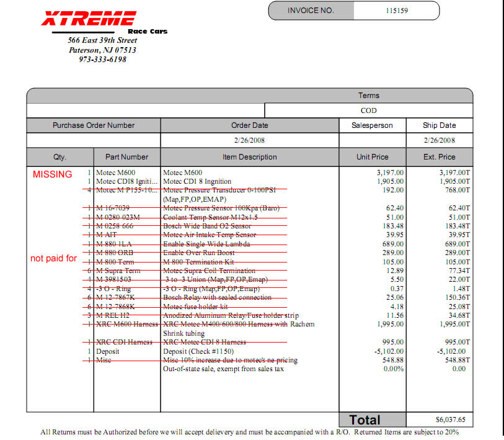Click the Ext. Price column header
This screenshot has width=504, height=440.
point(439,157)
